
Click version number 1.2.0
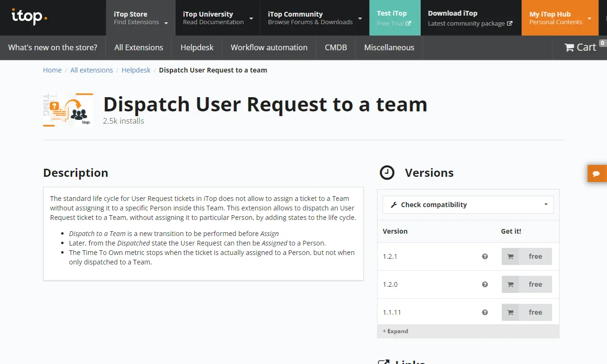(390, 284)
